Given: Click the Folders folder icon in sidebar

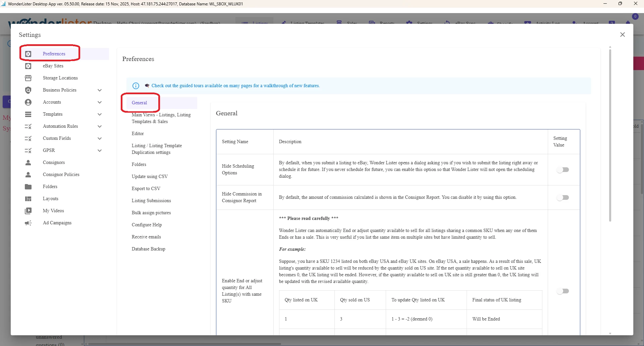Looking at the screenshot, I should [28, 187].
